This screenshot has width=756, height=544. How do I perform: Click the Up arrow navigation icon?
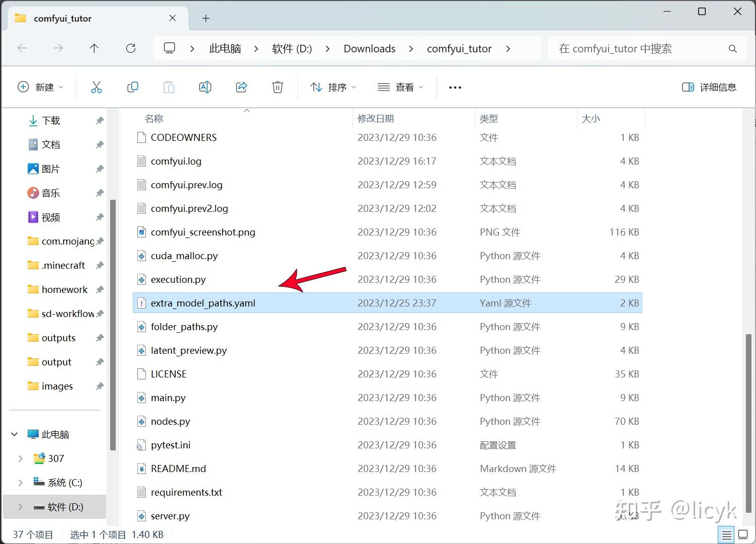94,48
